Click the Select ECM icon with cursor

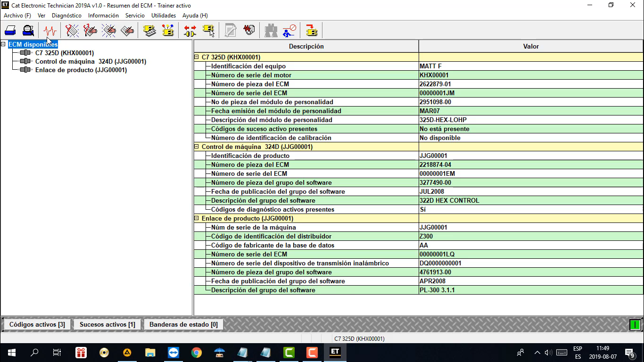pyautogui.click(x=209, y=31)
